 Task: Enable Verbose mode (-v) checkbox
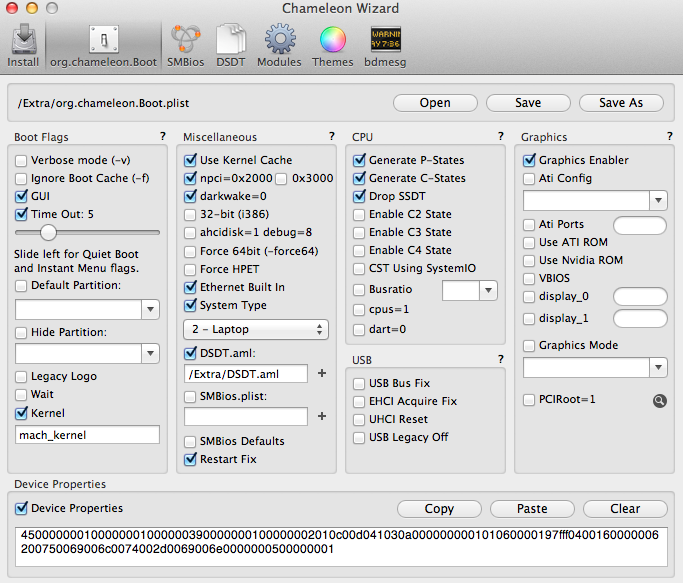[22, 160]
